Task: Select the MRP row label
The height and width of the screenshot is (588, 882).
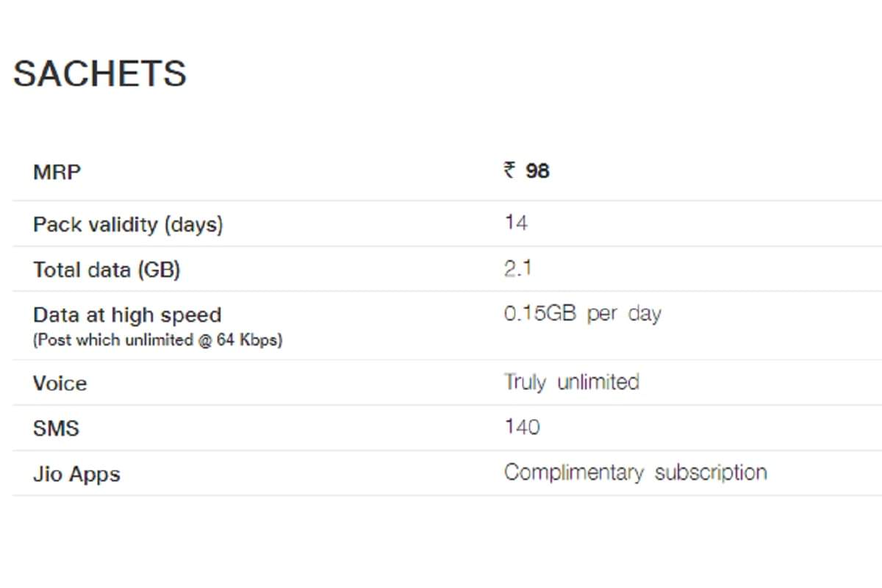Action: (57, 173)
